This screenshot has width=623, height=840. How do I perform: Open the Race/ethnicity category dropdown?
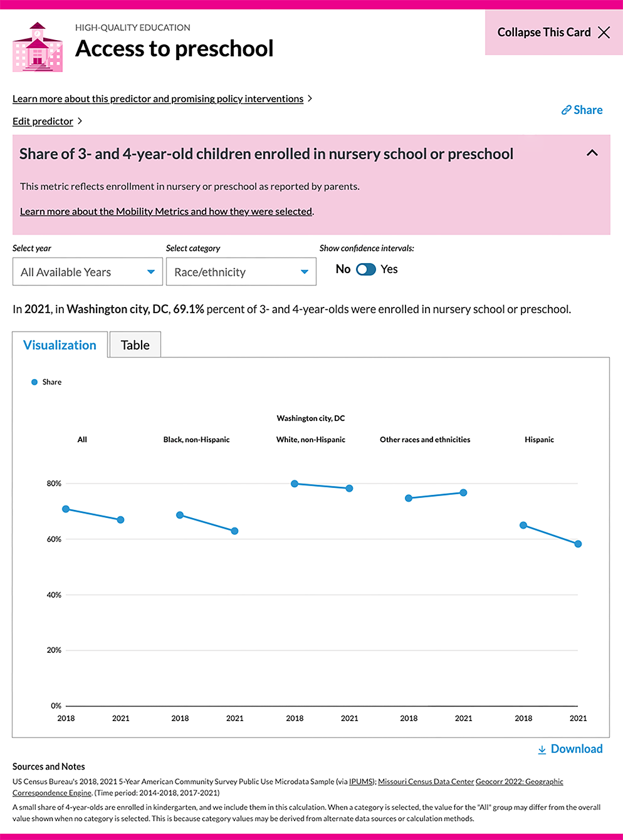[x=241, y=272]
